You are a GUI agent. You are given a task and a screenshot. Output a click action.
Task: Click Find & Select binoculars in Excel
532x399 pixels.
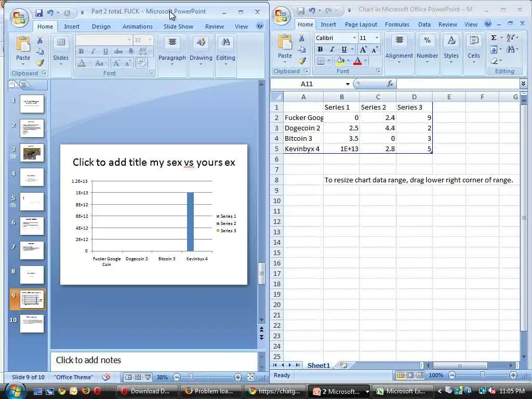coord(511,49)
